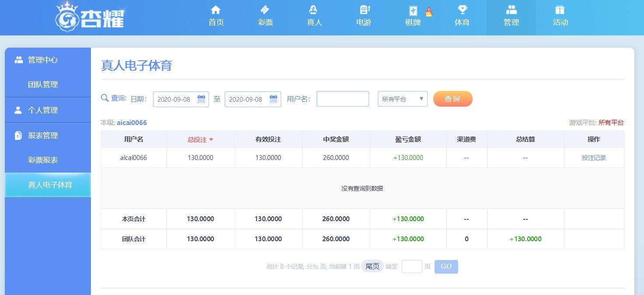Image resolution: width=644 pixels, height=295 pixels.
Task: Click the 杏耀 crown logo
Action: (x=91, y=17)
